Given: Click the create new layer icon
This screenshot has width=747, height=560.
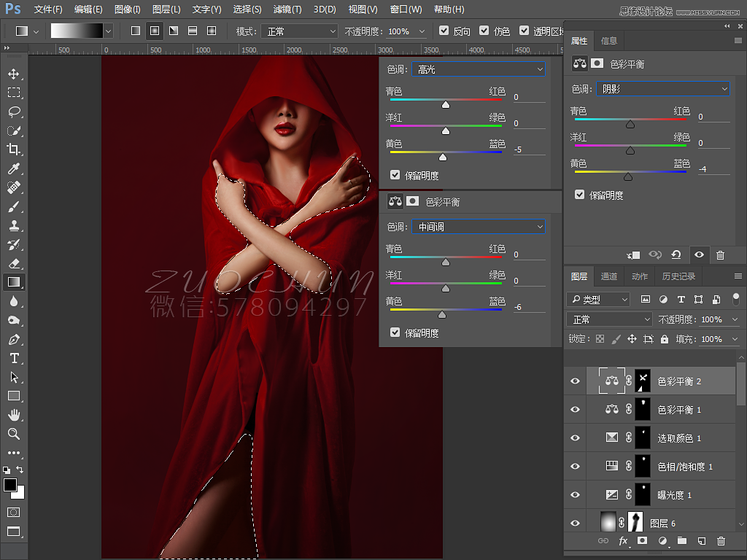Looking at the screenshot, I should click(x=701, y=541).
